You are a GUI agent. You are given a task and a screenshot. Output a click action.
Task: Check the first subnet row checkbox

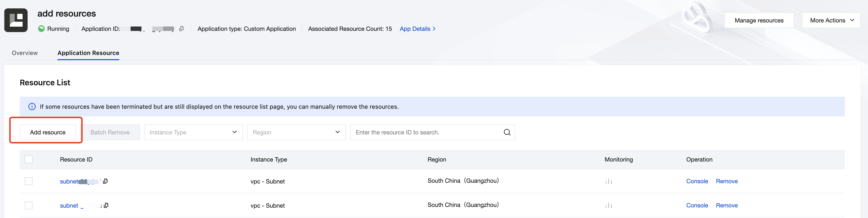click(29, 181)
